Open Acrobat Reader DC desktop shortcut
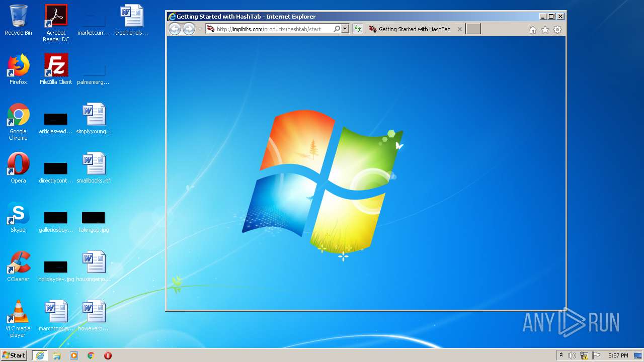 [x=56, y=23]
